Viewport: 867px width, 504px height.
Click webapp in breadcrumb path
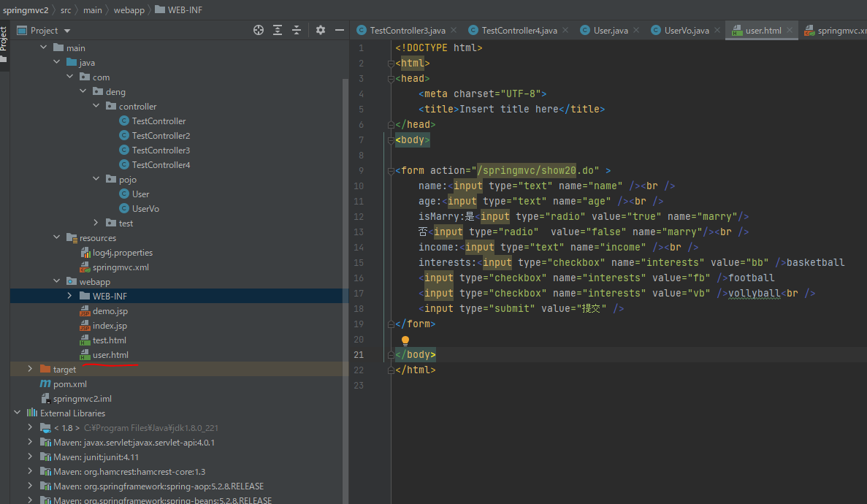coord(129,10)
